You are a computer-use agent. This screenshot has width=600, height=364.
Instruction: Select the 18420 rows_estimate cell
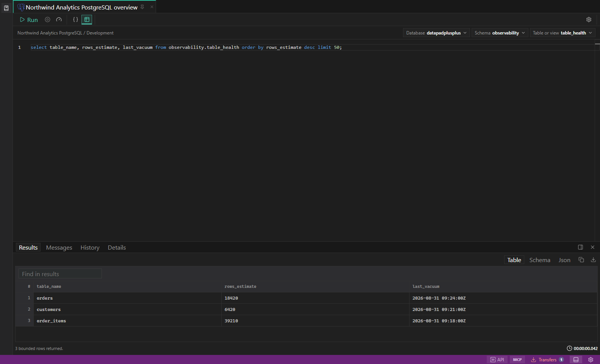[x=315, y=298]
